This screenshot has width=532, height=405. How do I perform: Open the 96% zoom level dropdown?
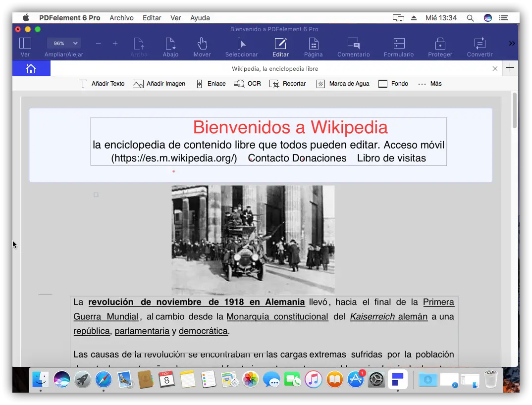(63, 43)
